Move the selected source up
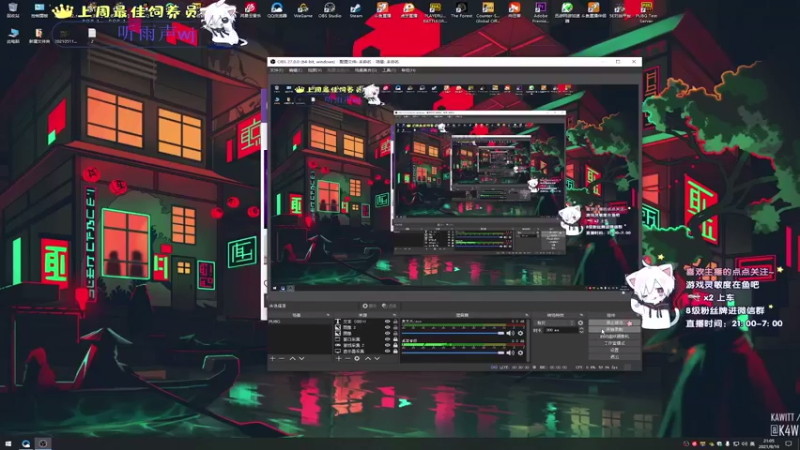 tap(368, 359)
